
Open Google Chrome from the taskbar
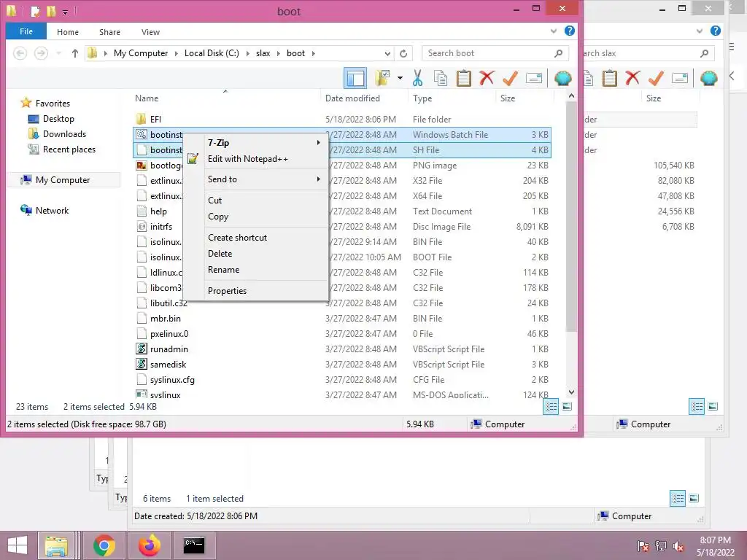104,545
